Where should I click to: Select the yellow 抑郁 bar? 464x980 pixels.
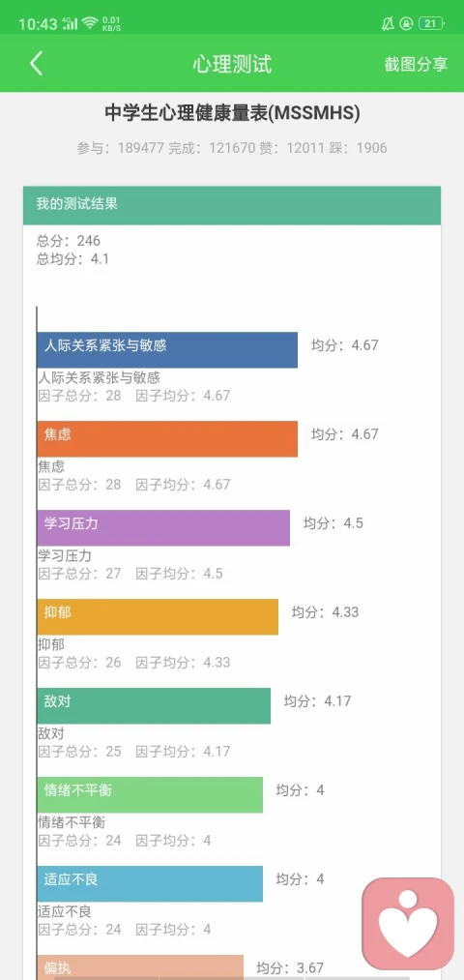point(158,617)
